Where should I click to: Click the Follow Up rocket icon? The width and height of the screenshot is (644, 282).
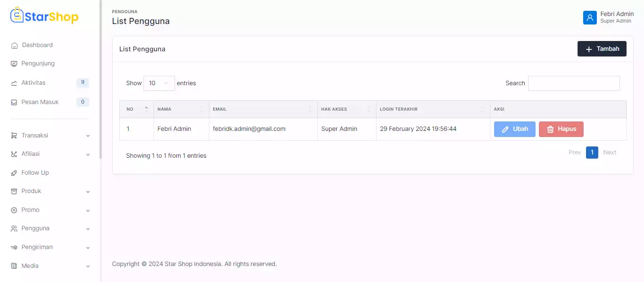[14, 173]
